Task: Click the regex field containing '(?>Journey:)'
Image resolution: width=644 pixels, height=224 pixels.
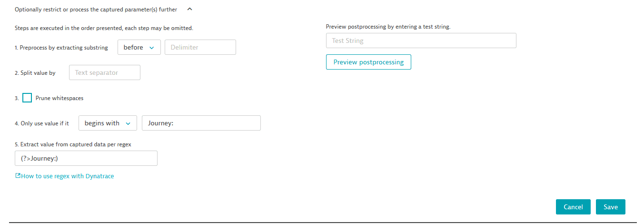Action: [86, 158]
